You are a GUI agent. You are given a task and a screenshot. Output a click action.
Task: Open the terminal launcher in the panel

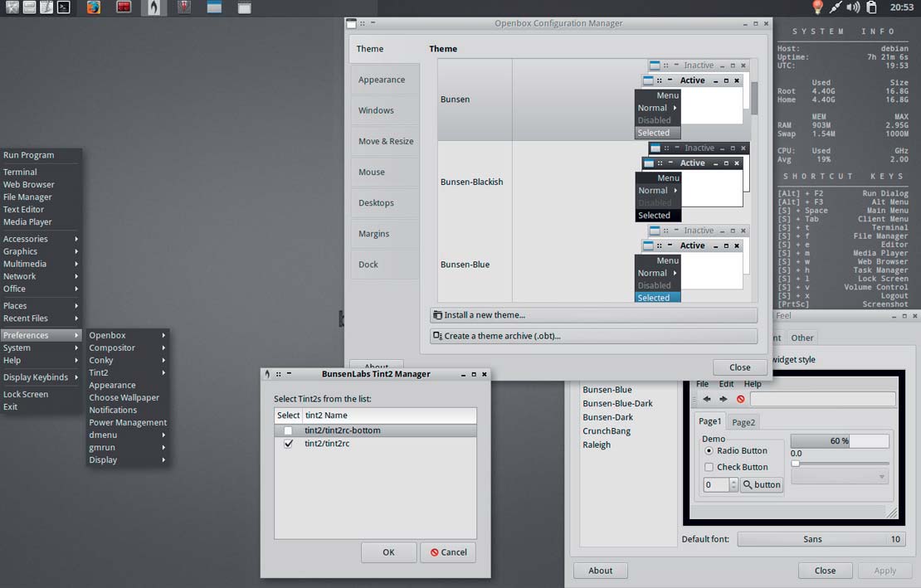[x=63, y=7]
